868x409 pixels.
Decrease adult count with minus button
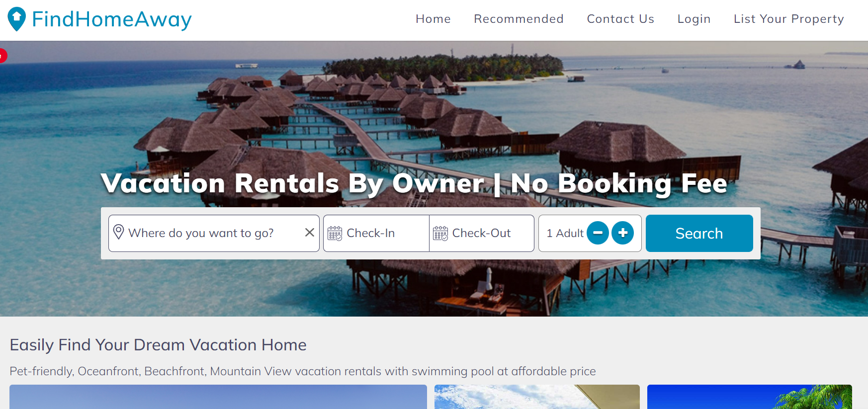pos(598,233)
